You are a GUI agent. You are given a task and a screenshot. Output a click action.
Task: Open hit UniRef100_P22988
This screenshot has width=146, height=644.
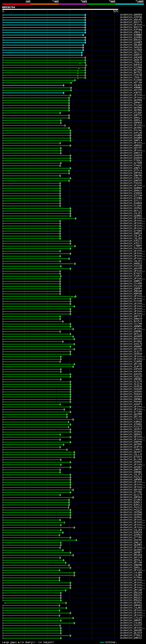click(131, 67)
